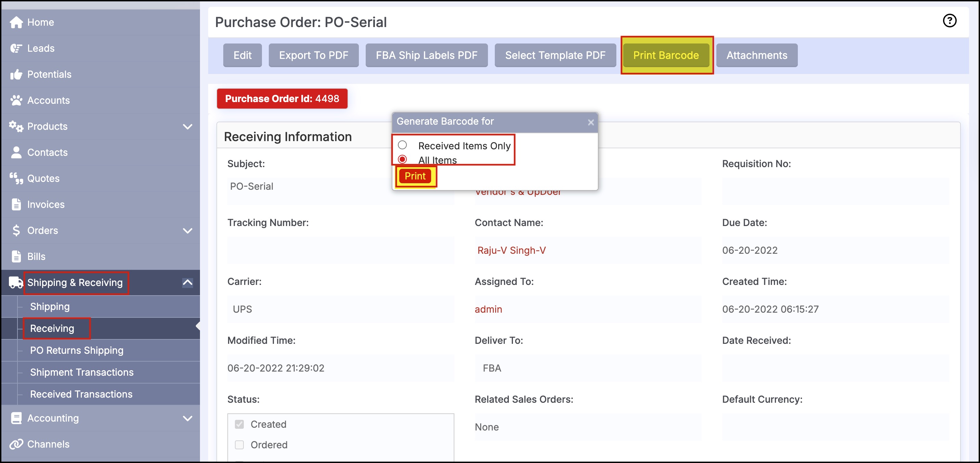Toggle the Ordered status checkbox

[239, 445]
